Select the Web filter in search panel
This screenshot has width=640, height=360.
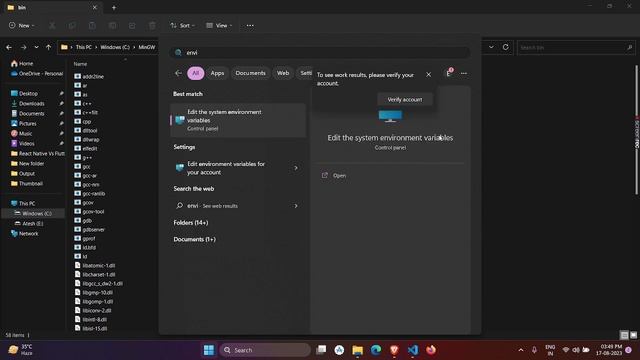coord(283,73)
